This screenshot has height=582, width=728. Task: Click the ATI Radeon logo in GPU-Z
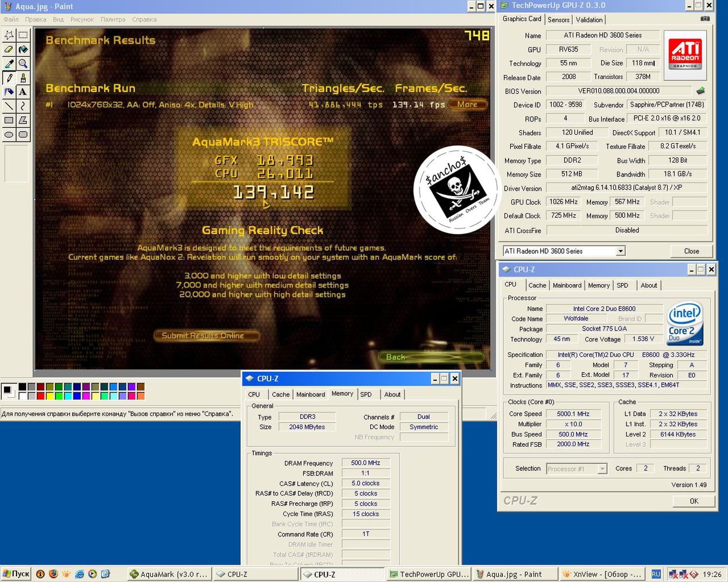(685, 54)
